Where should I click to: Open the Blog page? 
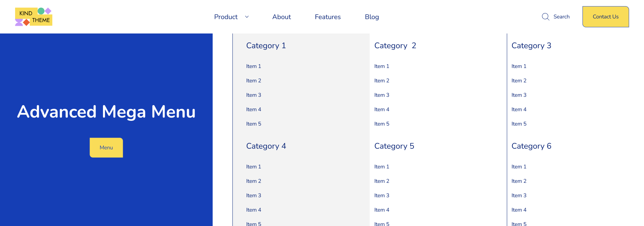[x=372, y=17]
